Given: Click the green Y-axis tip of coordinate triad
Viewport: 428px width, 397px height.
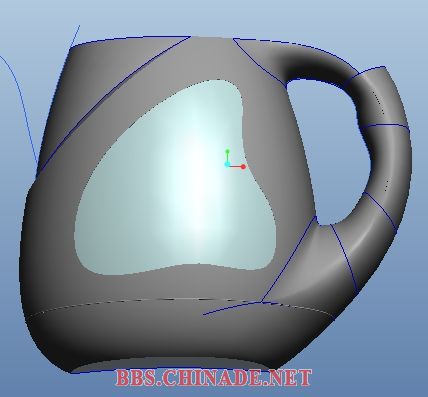Looking at the screenshot, I should [x=228, y=152].
